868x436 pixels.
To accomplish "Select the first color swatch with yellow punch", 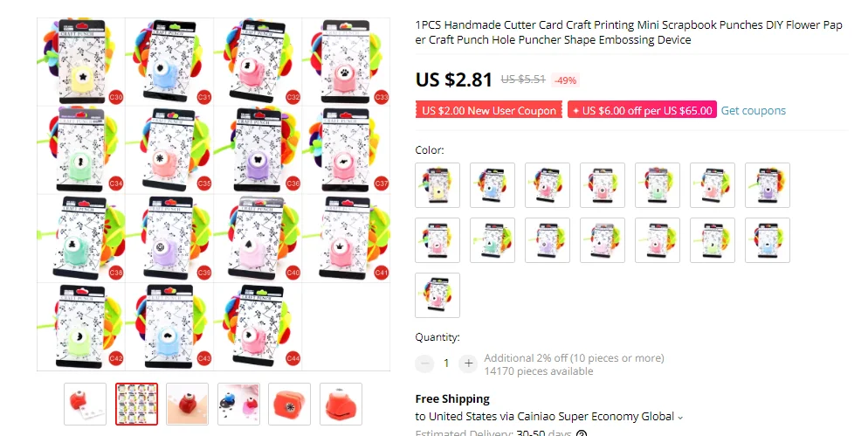I will coord(437,185).
